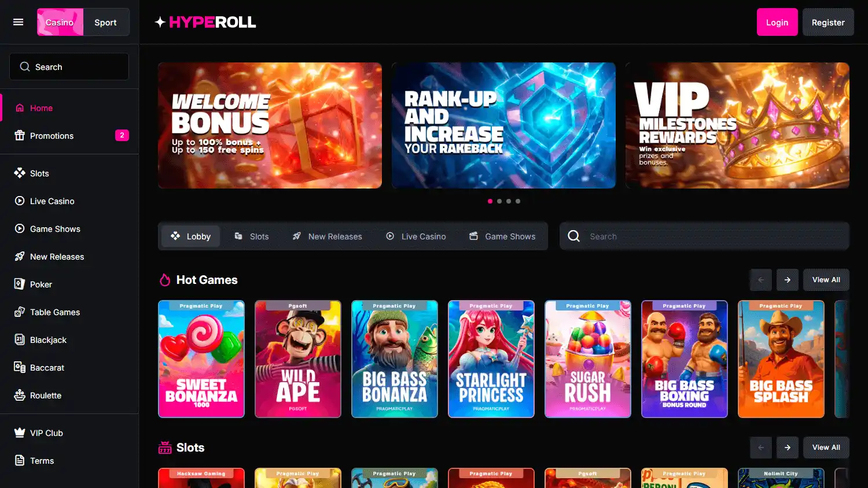Screen dimensions: 868x488
Task: Click the Promotions gift icon
Action: click(x=20, y=135)
